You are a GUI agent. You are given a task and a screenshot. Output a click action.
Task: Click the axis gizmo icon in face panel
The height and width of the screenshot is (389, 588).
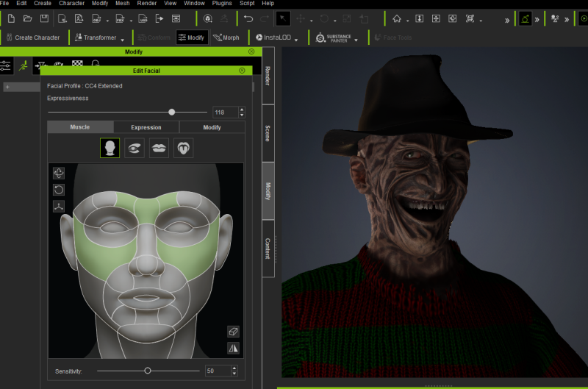(x=59, y=206)
